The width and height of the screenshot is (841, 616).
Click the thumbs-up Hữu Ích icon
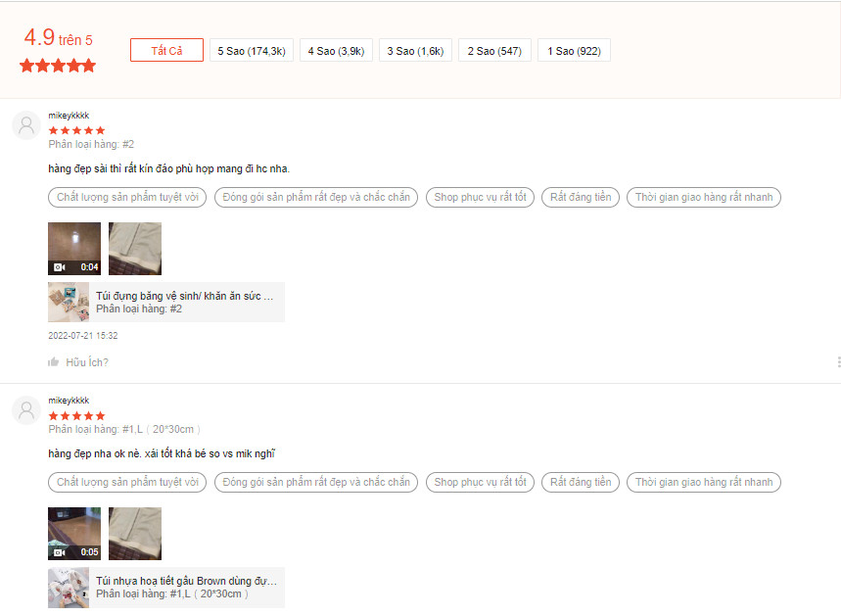[x=54, y=362]
